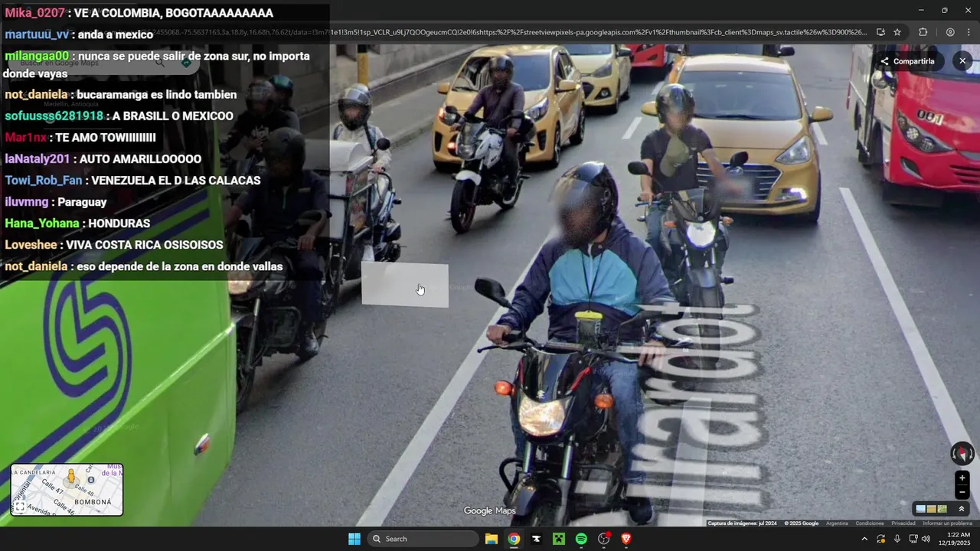Click the Captura de imágenes jul 2024 text
This screenshot has width=980, height=551.
coord(742,523)
